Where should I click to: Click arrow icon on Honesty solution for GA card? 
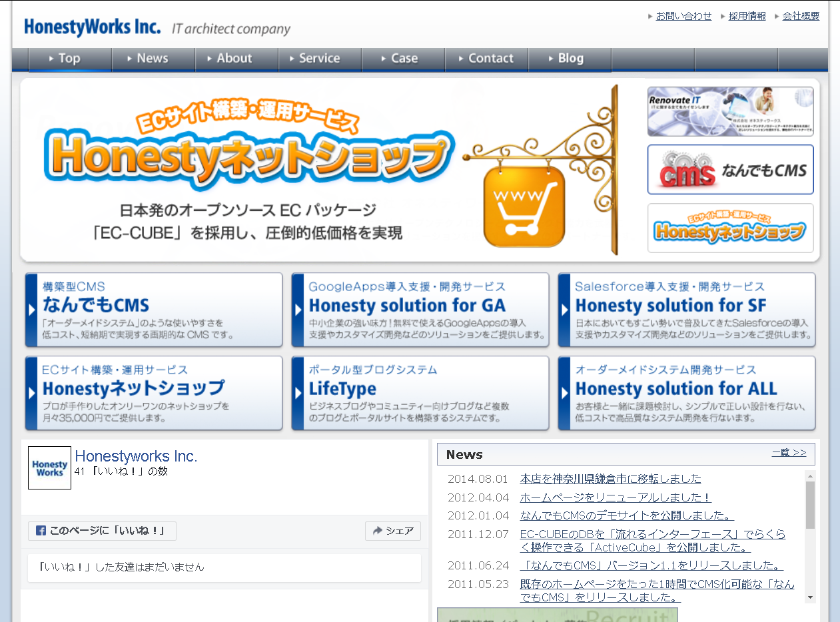pyautogui.click(x=298, y=310)
